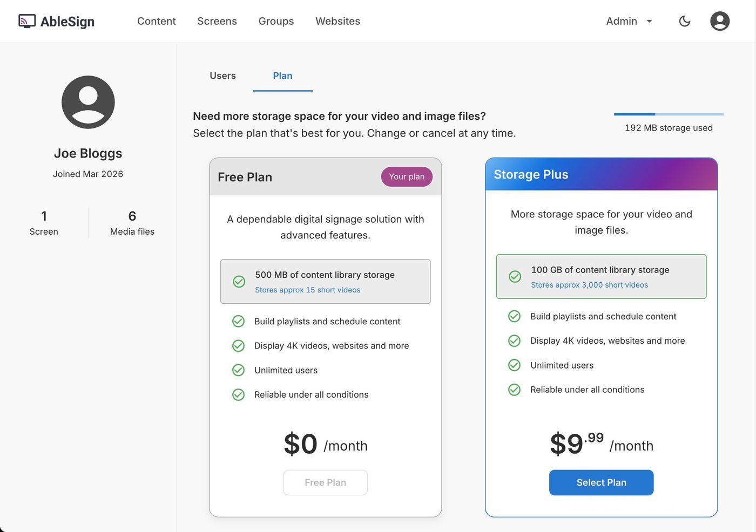Click Storage Plus Reliable conditions checkmark icon
Image resolution: width=756 pixels, height=532 pixels.
coord(515,390)
